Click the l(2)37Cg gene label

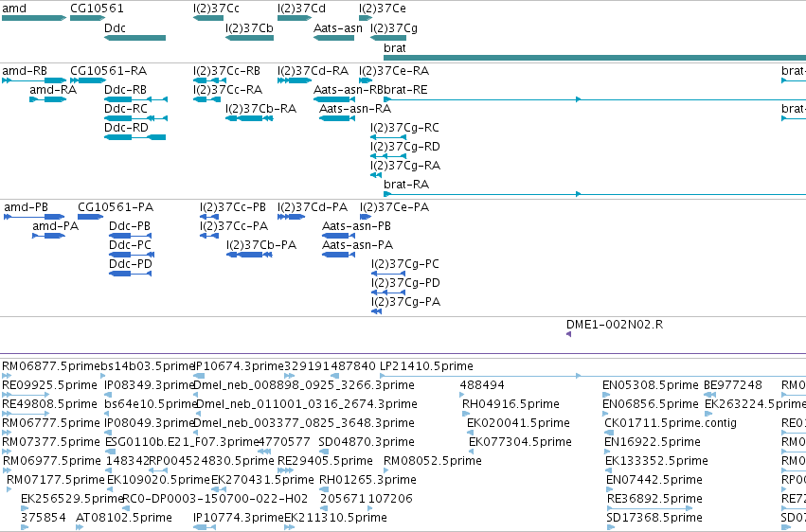click(394, 28)
